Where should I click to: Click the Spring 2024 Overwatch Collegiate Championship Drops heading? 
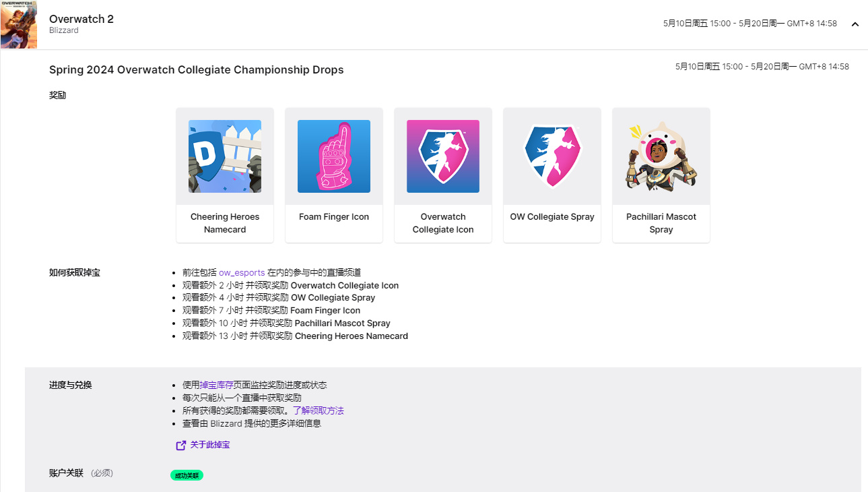coord(197,70)
